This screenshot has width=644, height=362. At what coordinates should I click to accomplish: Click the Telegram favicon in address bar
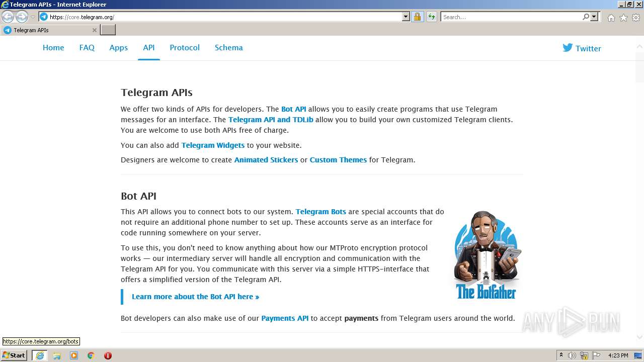[x=44, y=17]
